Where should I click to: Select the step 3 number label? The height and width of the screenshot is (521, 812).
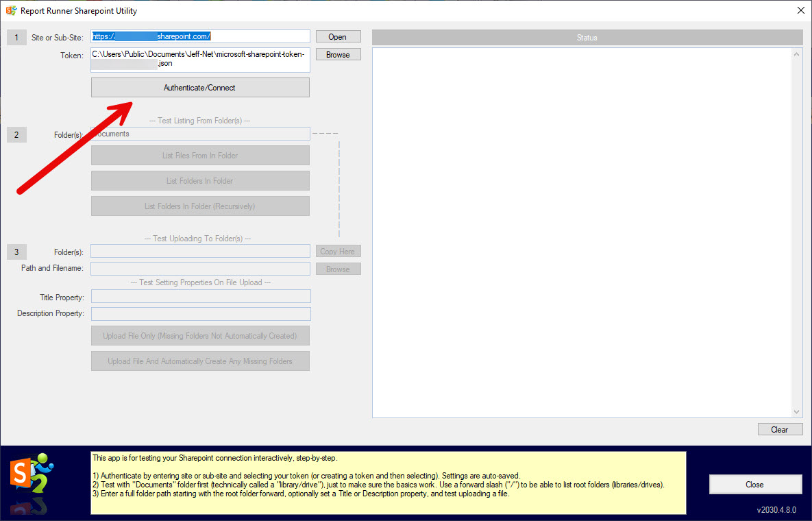click(x=16, y=252)
